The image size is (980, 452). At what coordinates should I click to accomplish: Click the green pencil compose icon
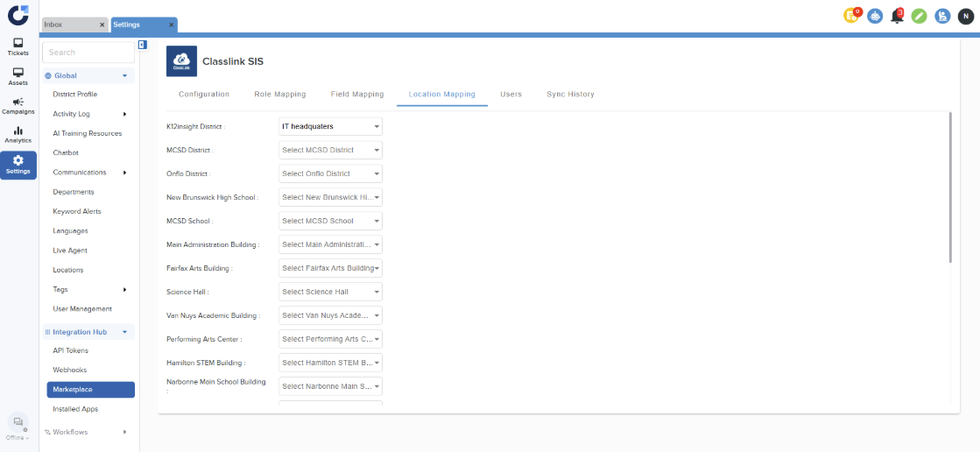[919, 16]
